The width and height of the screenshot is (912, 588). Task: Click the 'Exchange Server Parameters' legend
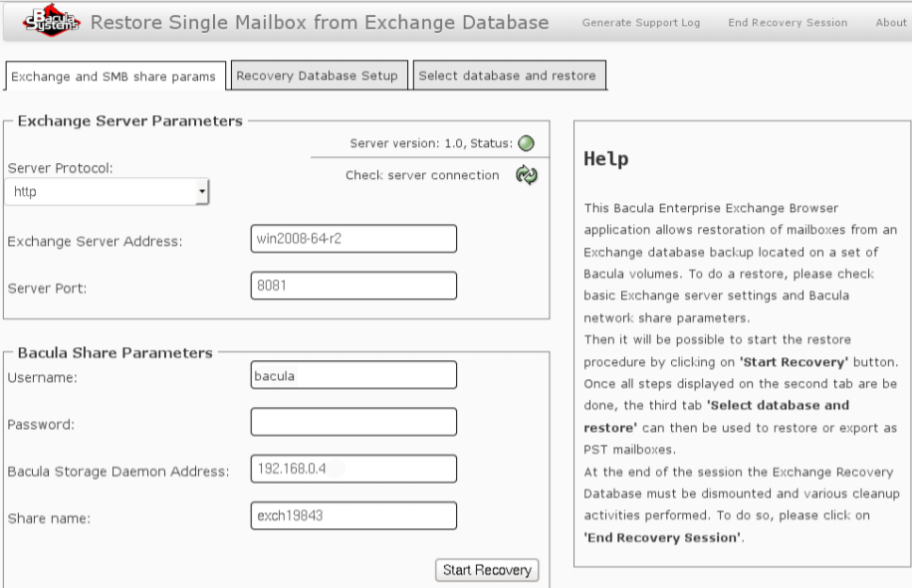coord(130,120)
